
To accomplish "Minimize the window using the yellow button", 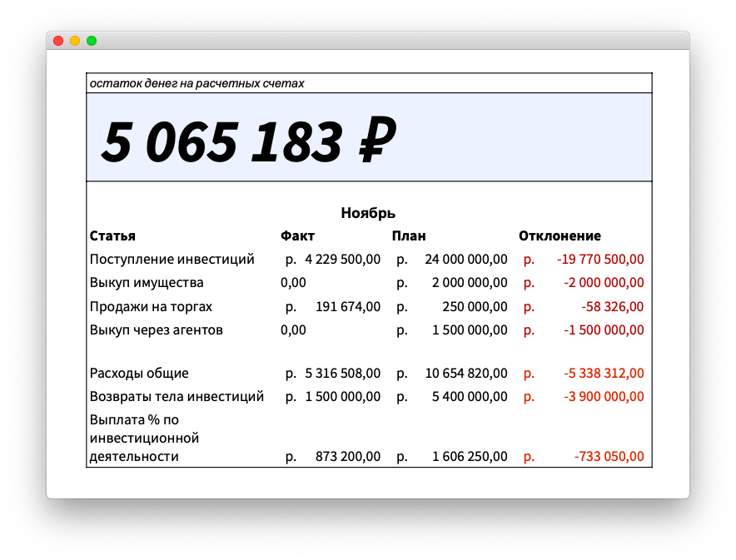I will point(75,41).
